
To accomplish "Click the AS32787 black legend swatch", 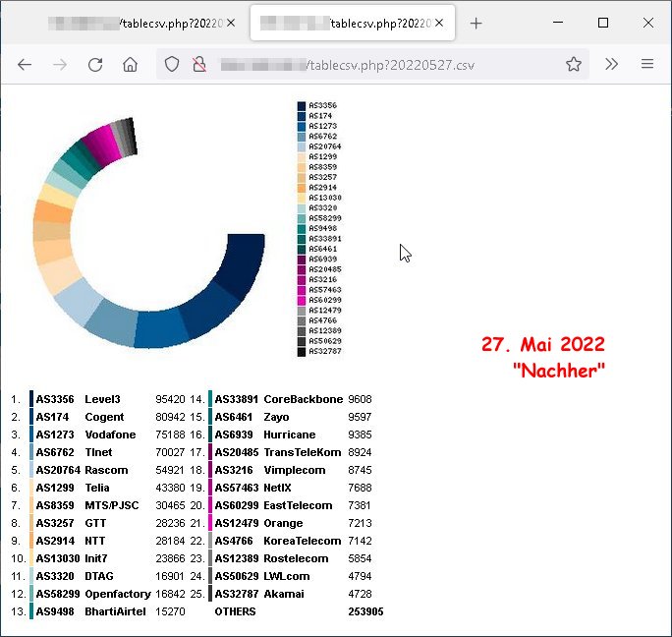I will pos(302,352).
